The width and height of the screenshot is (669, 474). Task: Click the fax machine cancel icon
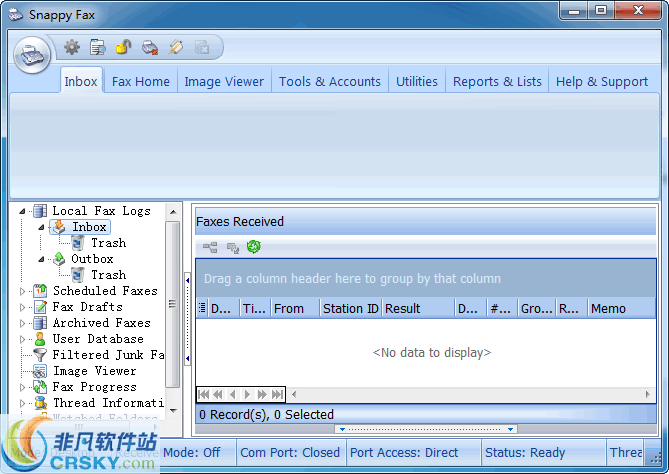pos(150,47)
